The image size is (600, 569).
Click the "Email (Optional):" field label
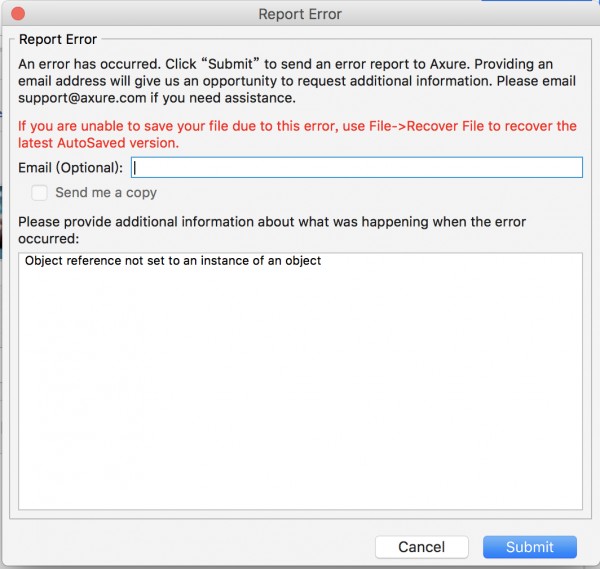pyautogui.click(x=71, y=167)
